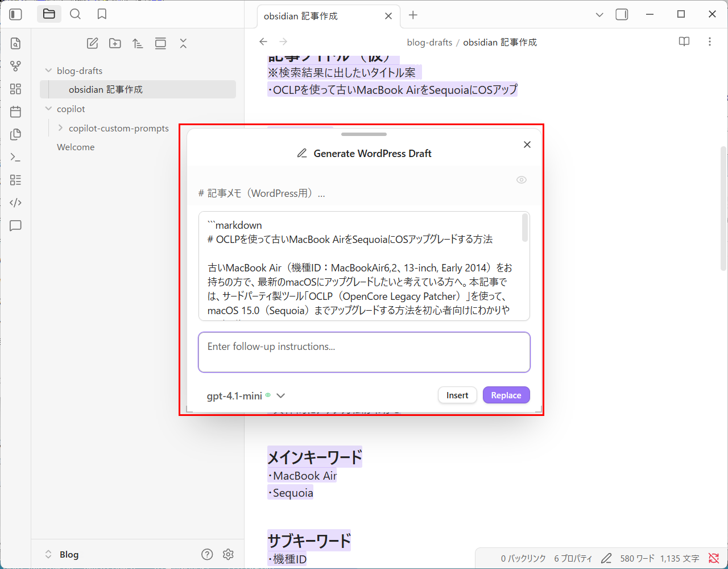Click the Replace button
728x569 pixels.
[506, 395]
